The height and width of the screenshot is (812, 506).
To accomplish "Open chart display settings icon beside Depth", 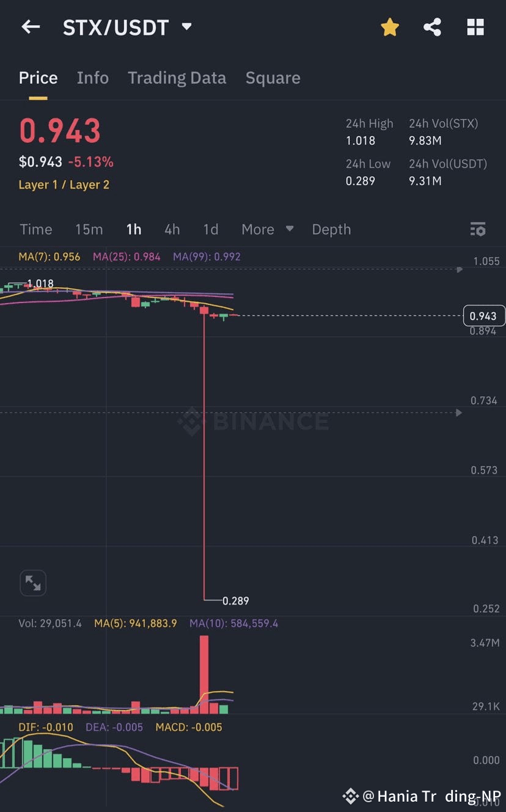I will pyautogui.click(x=478, y=229).
